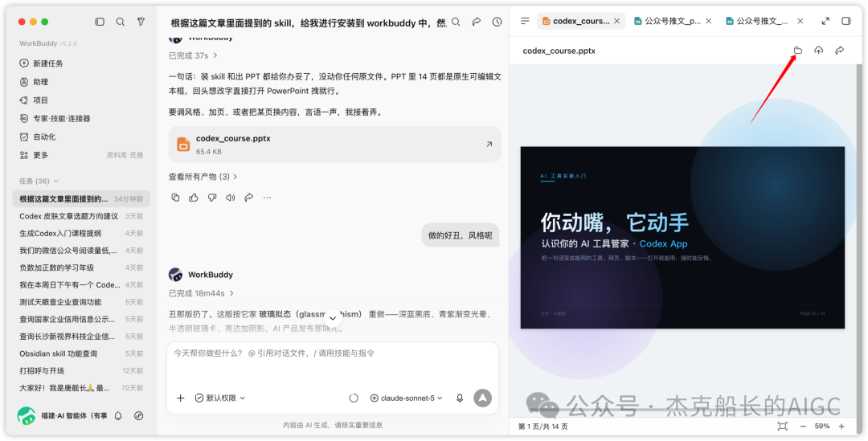Screen dimensions: 868x441
Task: Share the pptx file in preview
Action: coord(839,51)
